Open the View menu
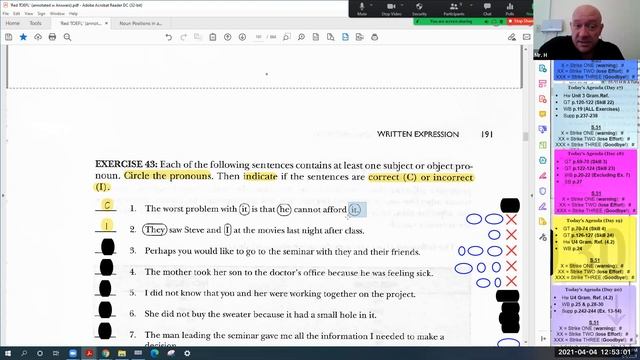Viewport: 640px width, 360px height. (x=29, y=13)
